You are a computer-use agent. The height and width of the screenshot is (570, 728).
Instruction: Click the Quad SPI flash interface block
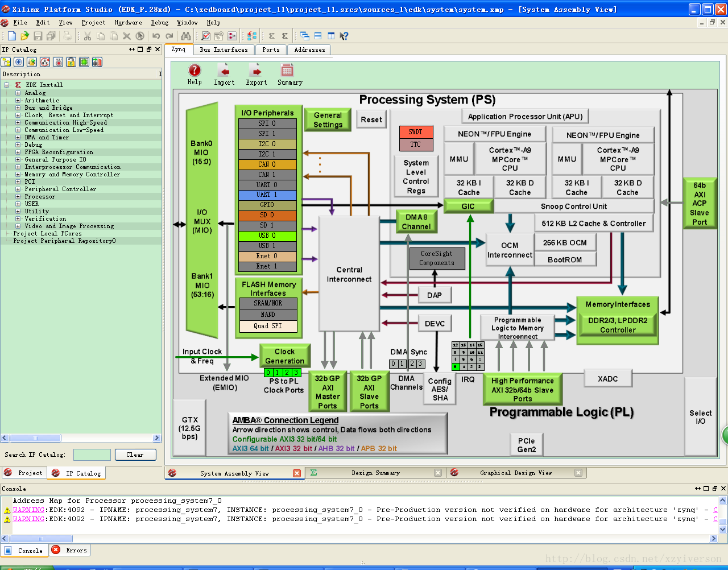pyautogui.click(x=267, y=326)
